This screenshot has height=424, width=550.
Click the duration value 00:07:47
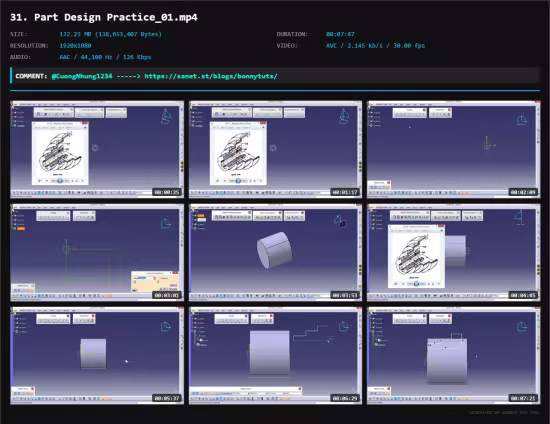[340, 34]
